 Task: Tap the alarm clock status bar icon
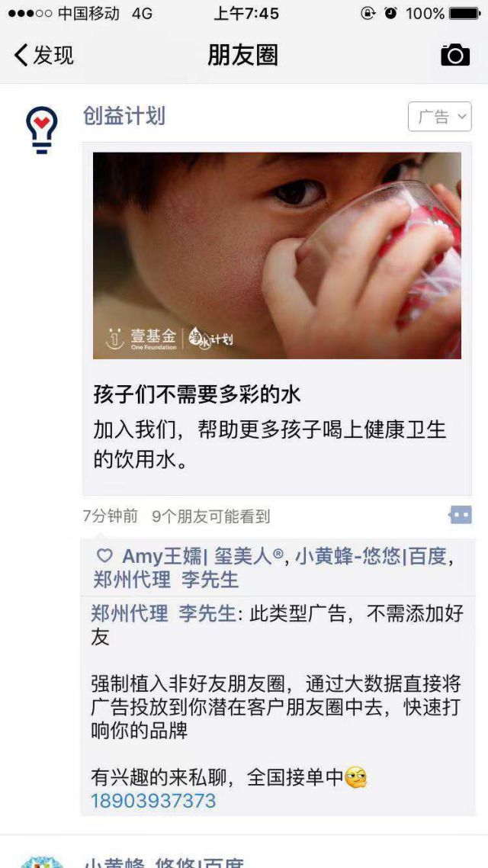[391, 13]
